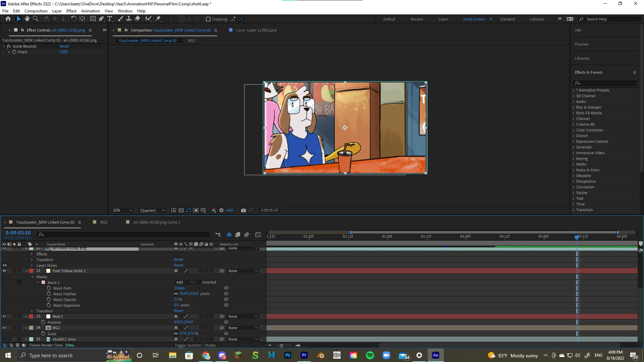Click the Pale Yellow Solid color swatch
644x362 pixels.
click(x=48, y=271)
